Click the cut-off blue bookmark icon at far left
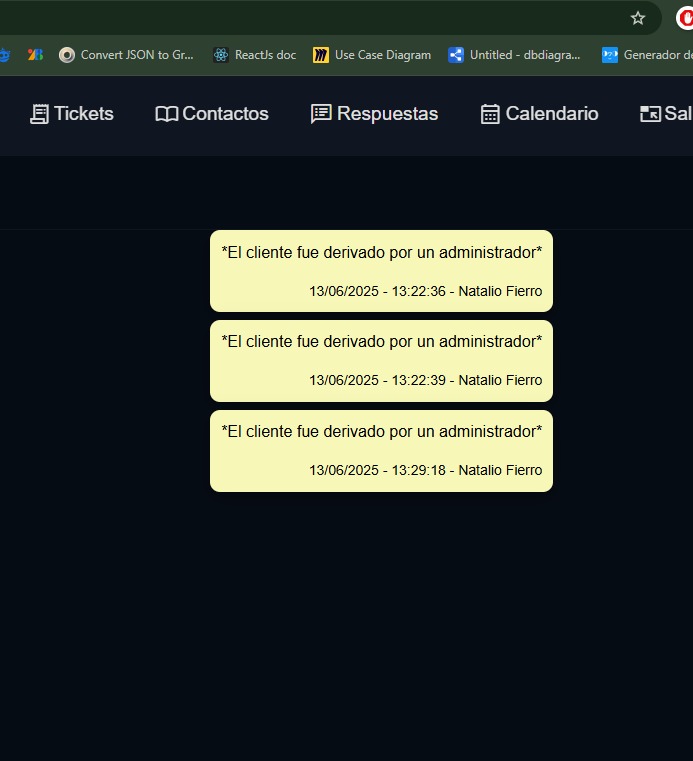Image resolution: width=693 pixels, height=761 pixels. coord(4,55)
